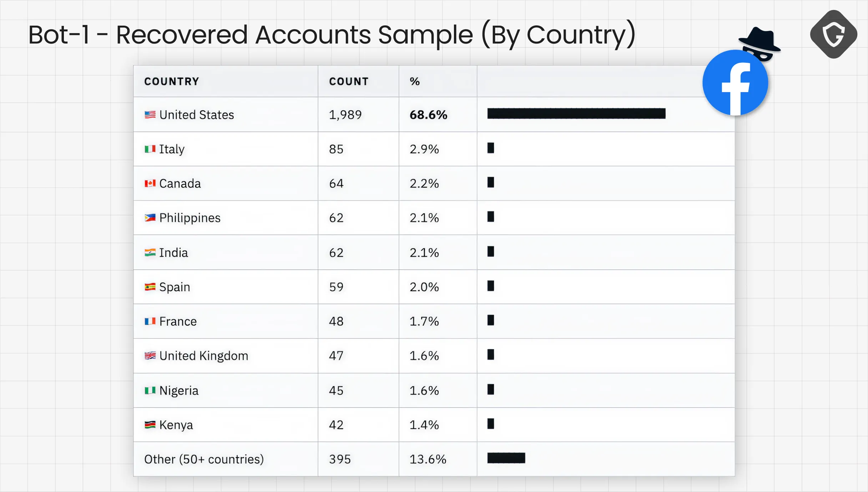Click the Italy flag icon

tap(150, 149)
